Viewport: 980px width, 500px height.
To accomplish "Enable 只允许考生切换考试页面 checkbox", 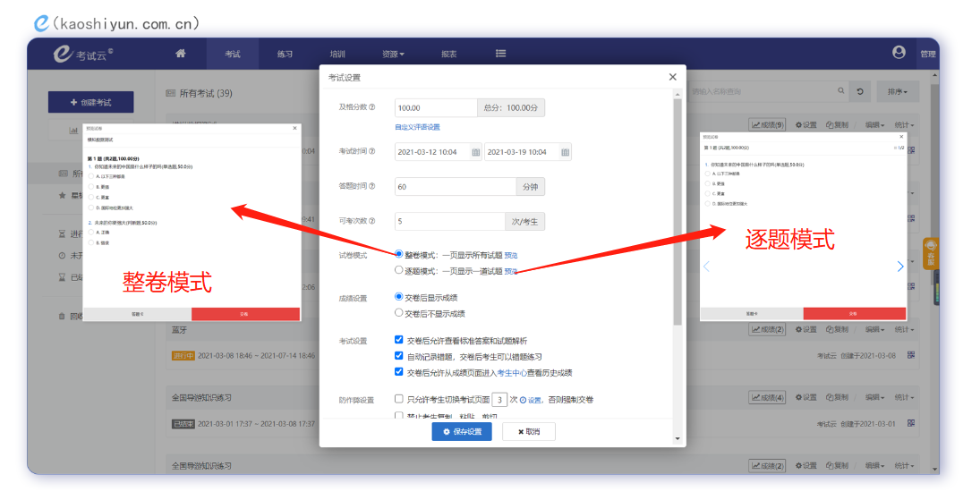I will pos(399,399).
